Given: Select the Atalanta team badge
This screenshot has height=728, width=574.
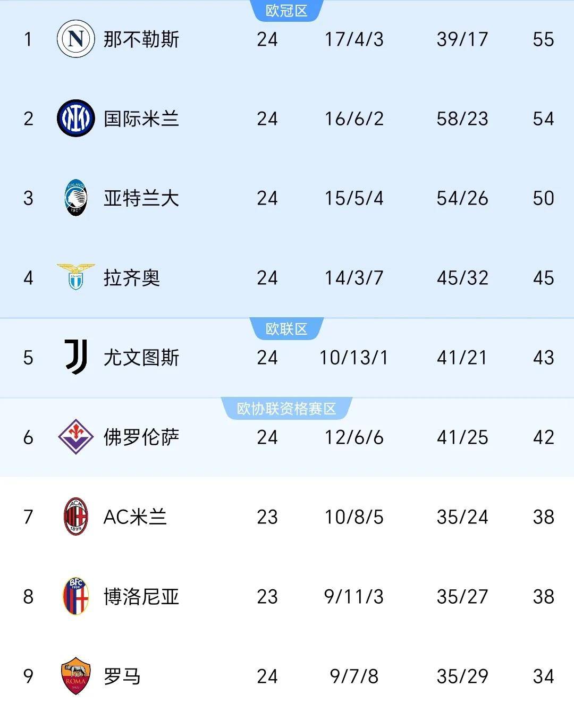Looking at the screenshot, I should point(75,198).
